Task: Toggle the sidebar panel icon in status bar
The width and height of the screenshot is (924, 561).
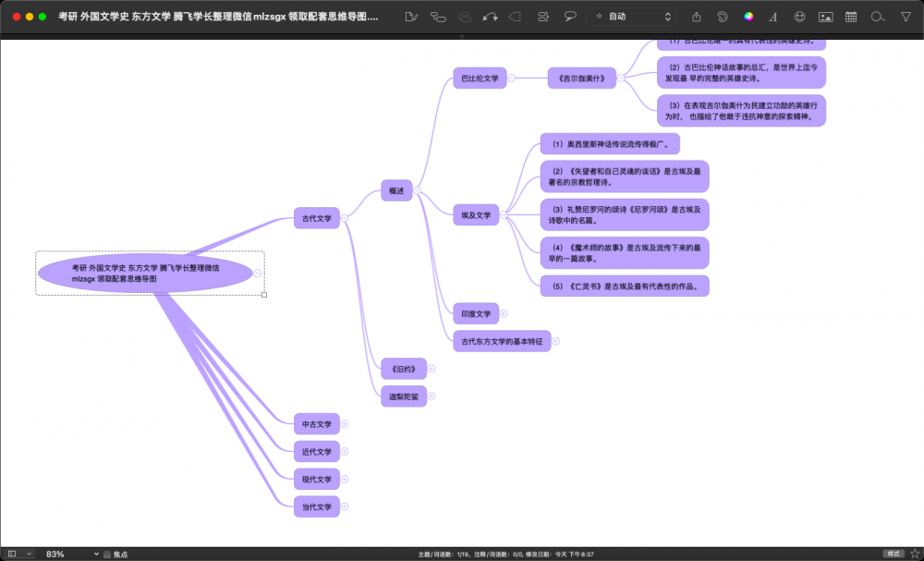Action: (12, 554)
